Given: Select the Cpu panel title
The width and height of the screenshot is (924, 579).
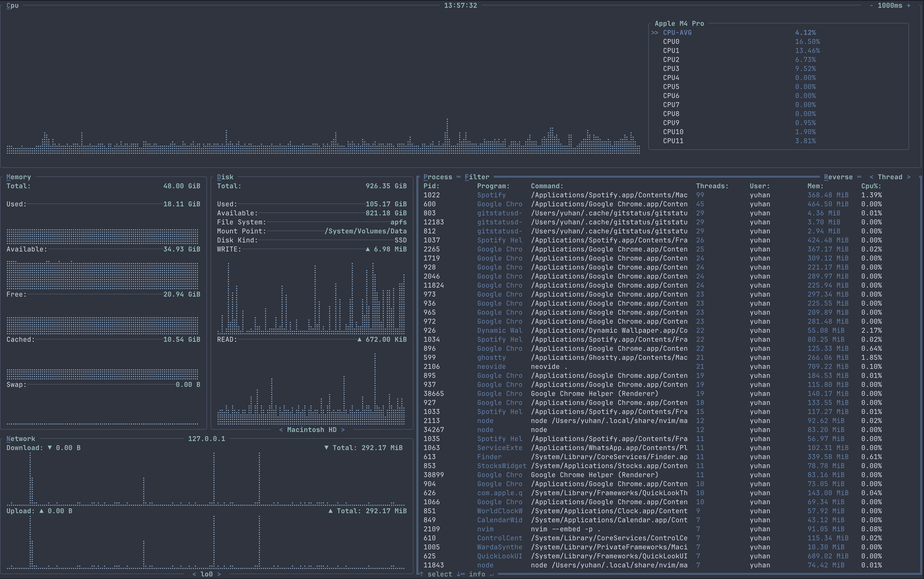Looking at the screenshot, I should (12, 5).
